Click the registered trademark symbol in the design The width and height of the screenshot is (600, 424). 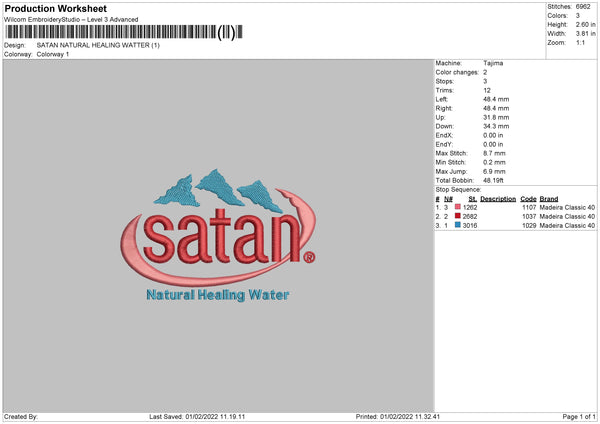309,257
